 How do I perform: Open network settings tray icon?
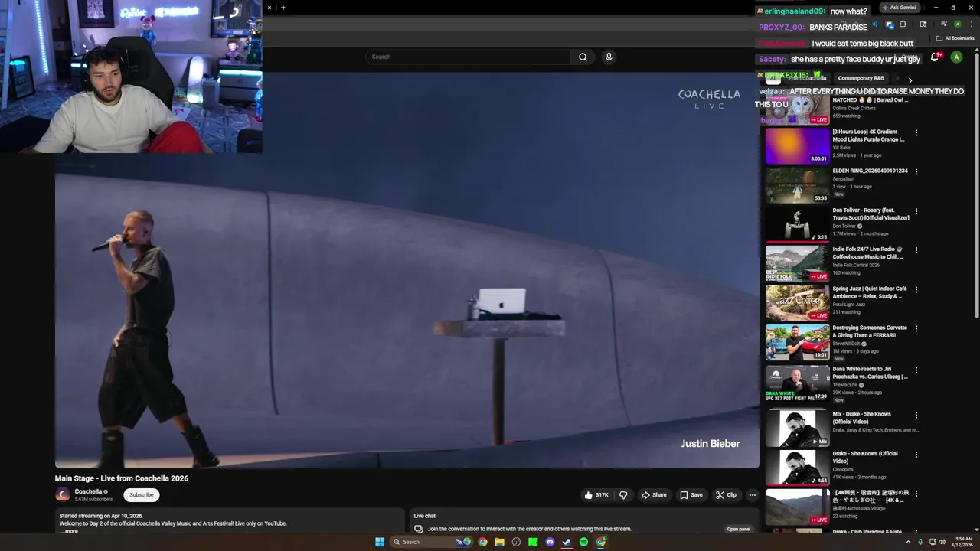933,542
